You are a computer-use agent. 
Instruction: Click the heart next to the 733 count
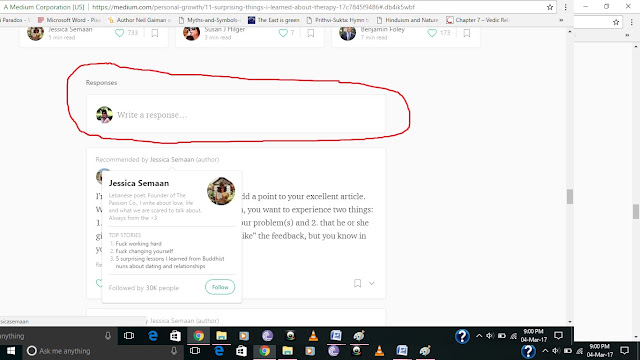click(119, 33)
